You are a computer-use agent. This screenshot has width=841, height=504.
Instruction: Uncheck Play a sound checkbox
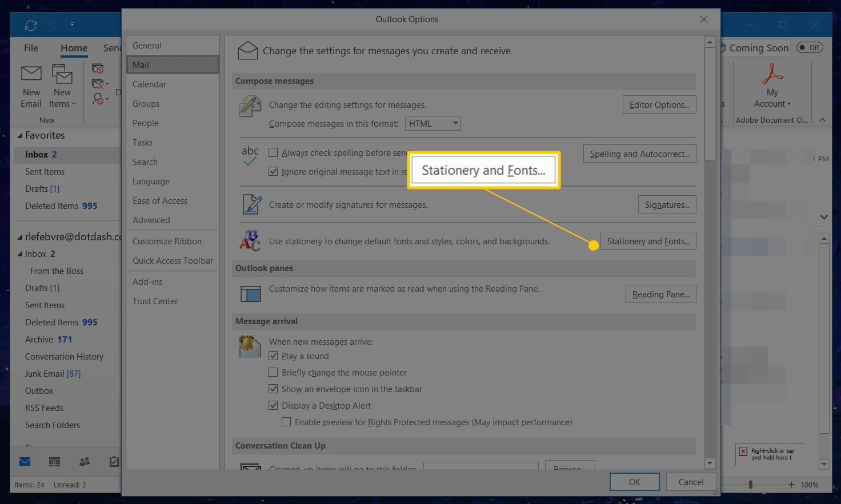[273, 356]
